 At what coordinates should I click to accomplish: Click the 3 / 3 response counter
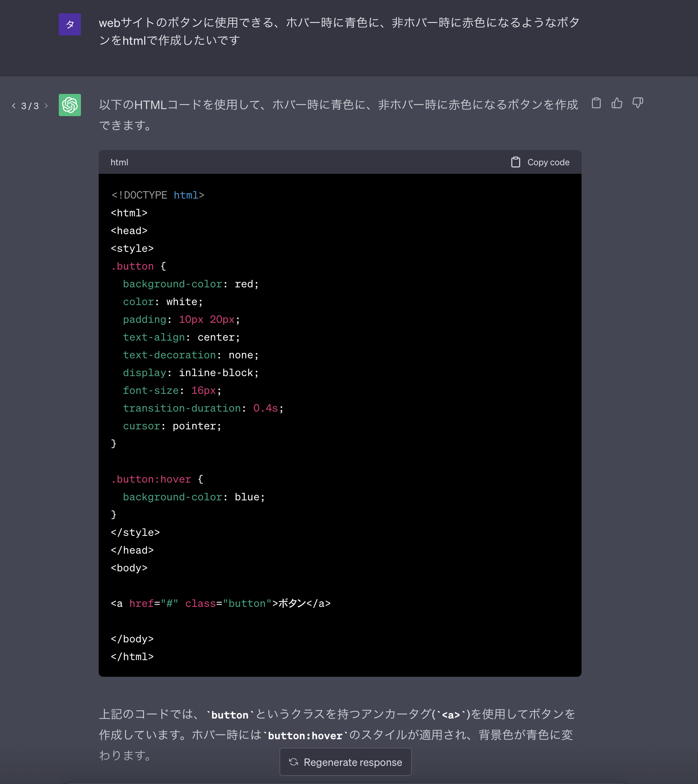30,106
